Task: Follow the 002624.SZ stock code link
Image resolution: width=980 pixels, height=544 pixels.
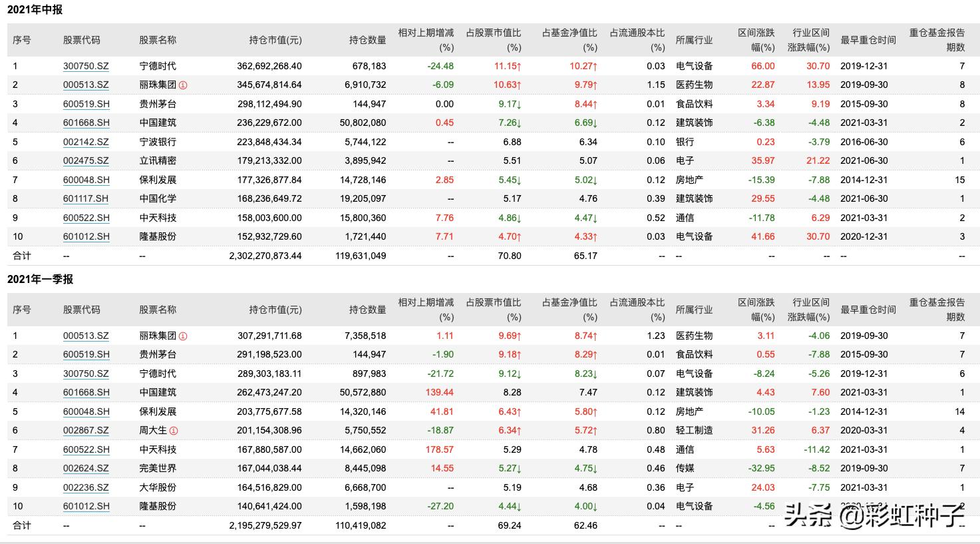Action: 86,468
